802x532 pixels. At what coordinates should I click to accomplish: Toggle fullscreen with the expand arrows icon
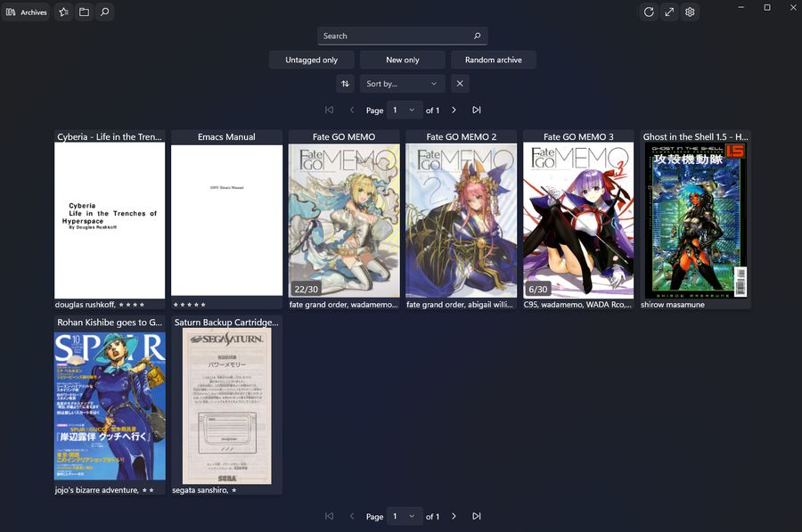pos(669,12)
